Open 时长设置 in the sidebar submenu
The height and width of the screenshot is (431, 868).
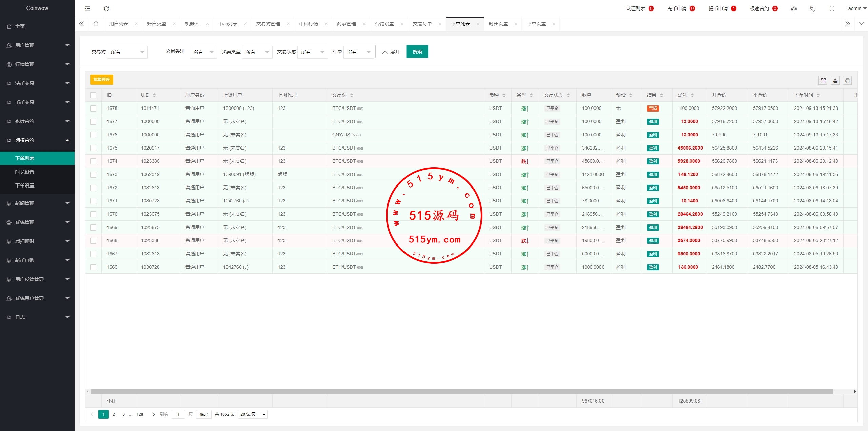click(25, 172)
